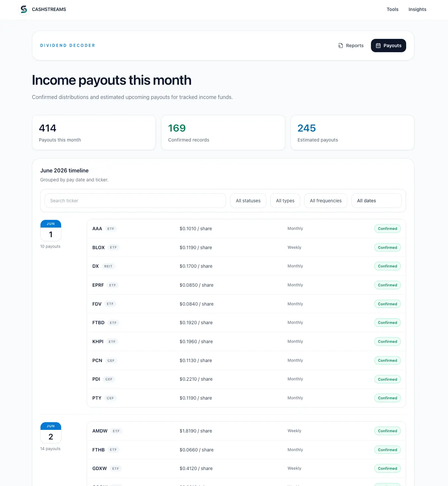Click the Payouts calendar icon
This screenshot has width=448, height=486.
click(378, 46)
